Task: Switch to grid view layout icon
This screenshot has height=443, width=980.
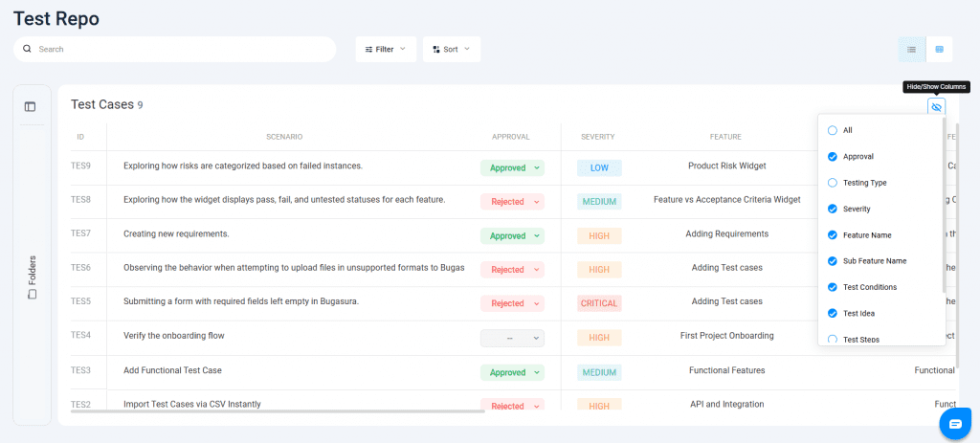Action: (939, 49)
